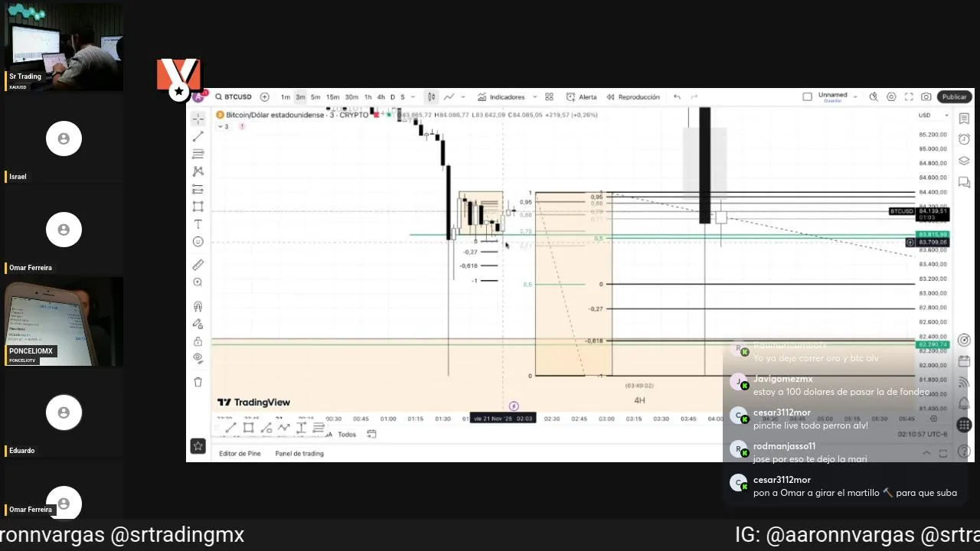Add a symbol to compare
Image resolution: width=980 pixels, height=551 pixels.
coord(265,97)
